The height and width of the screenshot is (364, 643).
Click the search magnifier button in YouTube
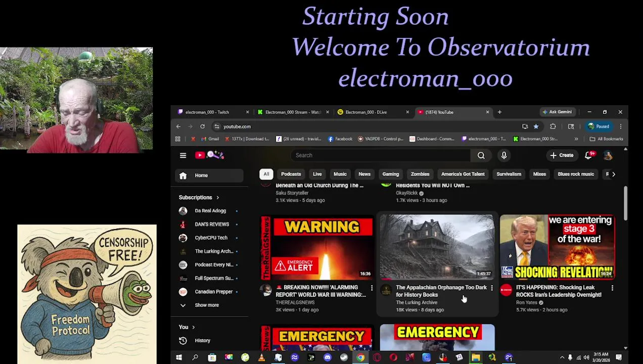click(x=481, y=156)
